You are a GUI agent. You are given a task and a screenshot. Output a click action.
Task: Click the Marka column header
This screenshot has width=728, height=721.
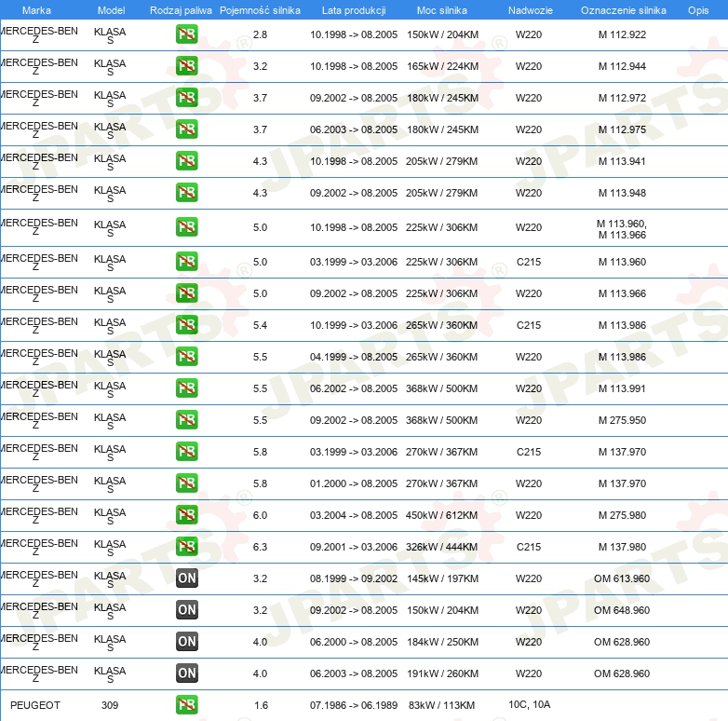click(36, 10)
